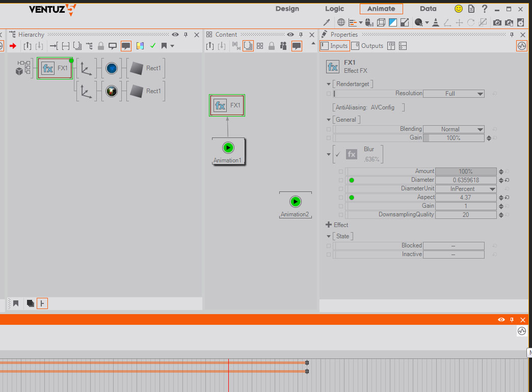The image size is (532, 392).
Task: Click the Animation2 node icon
Action: point(296,202)
